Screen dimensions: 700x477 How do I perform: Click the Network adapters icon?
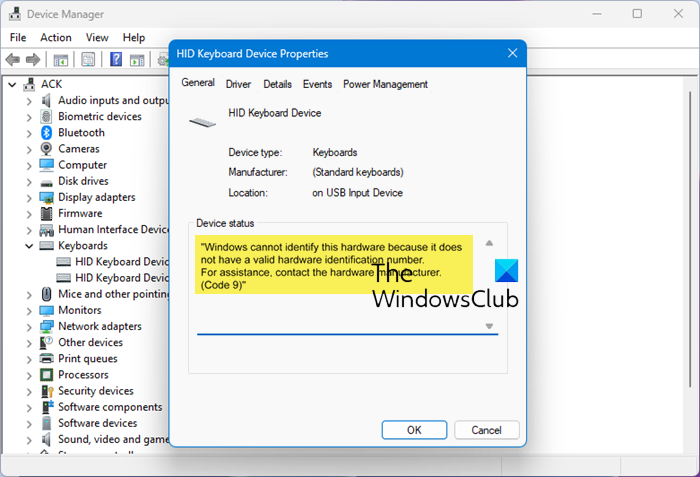point(46,327)
